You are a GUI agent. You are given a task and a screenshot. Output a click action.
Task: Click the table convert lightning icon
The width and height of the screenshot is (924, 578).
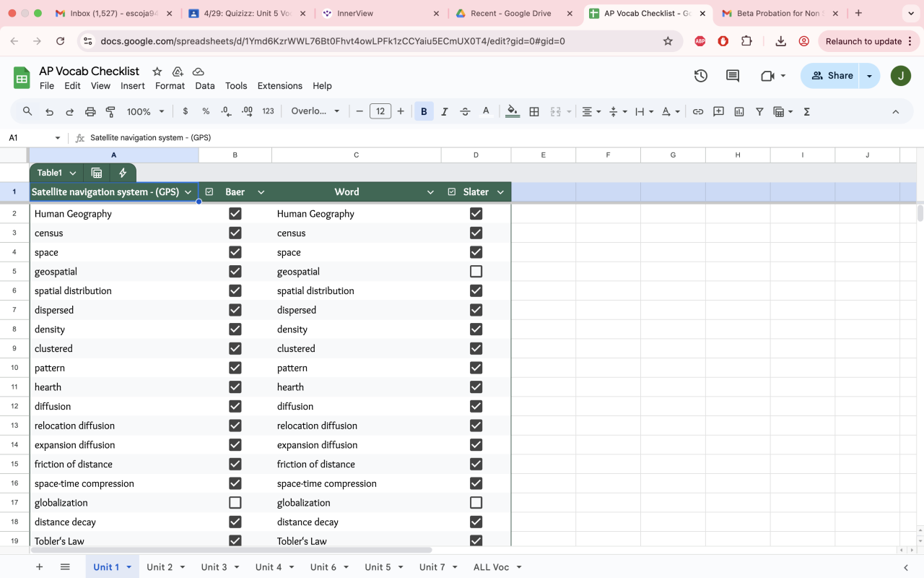(123, 173)
